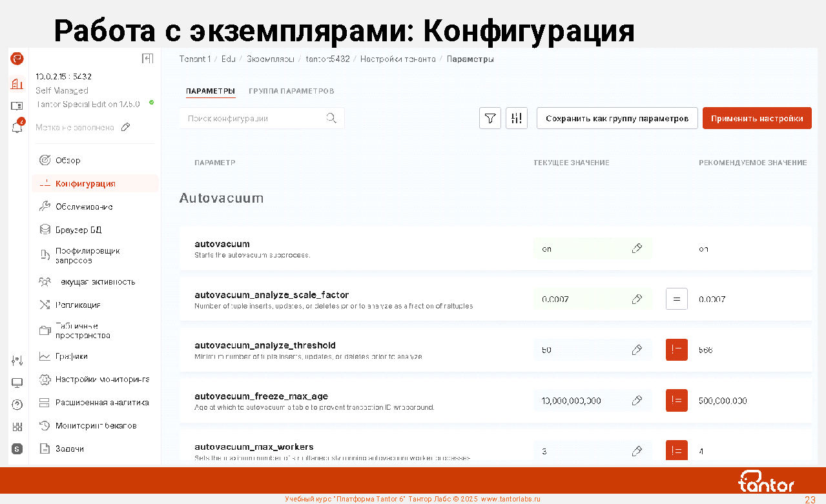The image size is (826, 504).
Task: Click equal-sign button for autovacuum_analyze_scale_factor
Action: (x=676, y=299)
